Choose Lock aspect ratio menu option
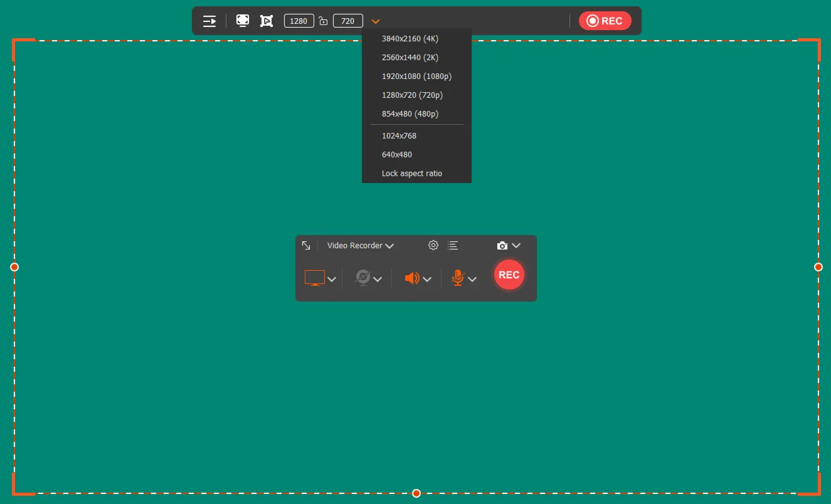The width and height of the screenshot is (831, 504). (412, 174)
